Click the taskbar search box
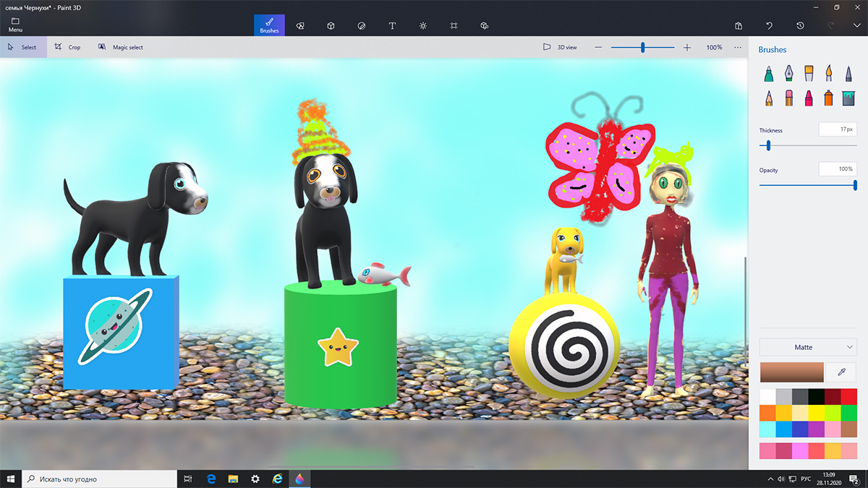The height and width of the screenshot is (488, 868). [x=100, y=479]
